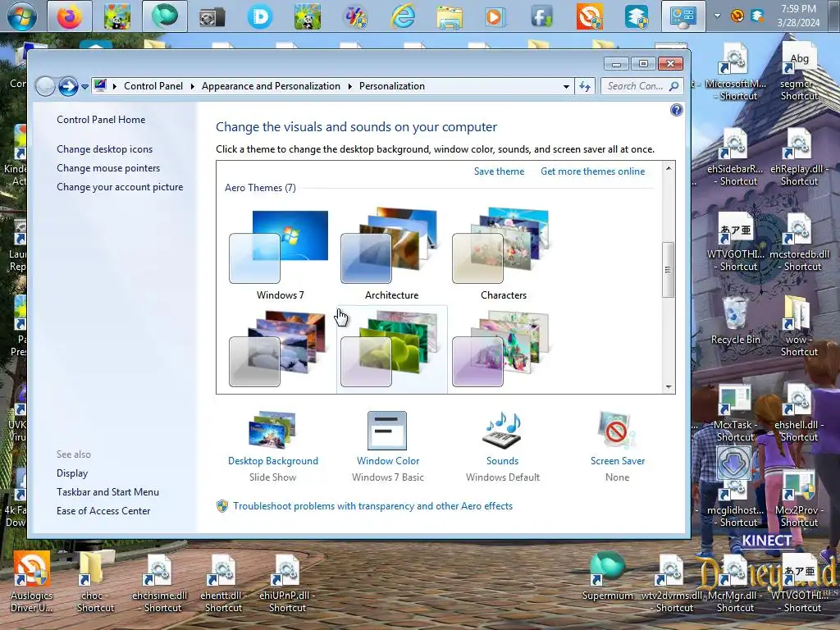This screenshot has height=630, width=840.
Task: Click the refresh button beside address bar
Action: (584, 86)
